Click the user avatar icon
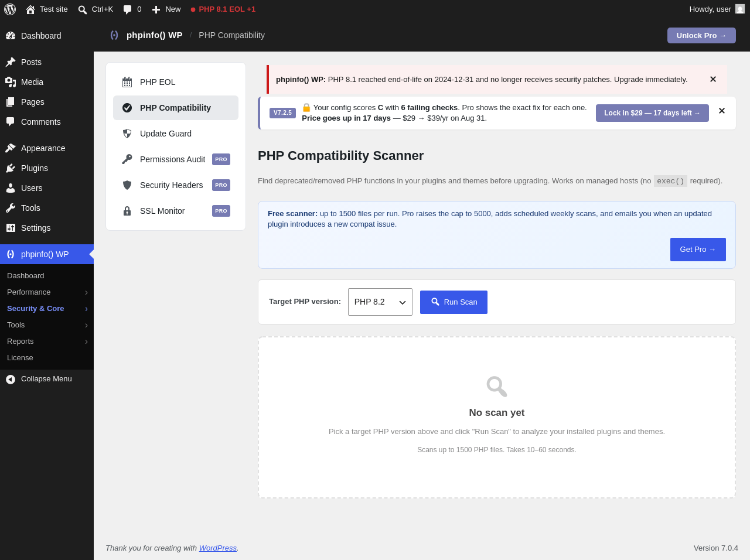This screenshot has width=750, height=560. 740,9
